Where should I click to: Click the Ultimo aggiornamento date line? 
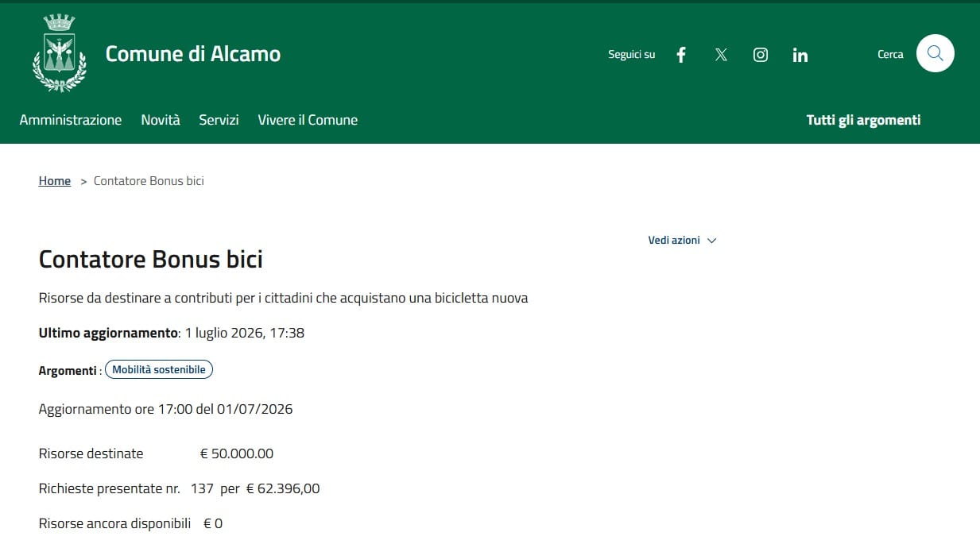tap(172, 333)
